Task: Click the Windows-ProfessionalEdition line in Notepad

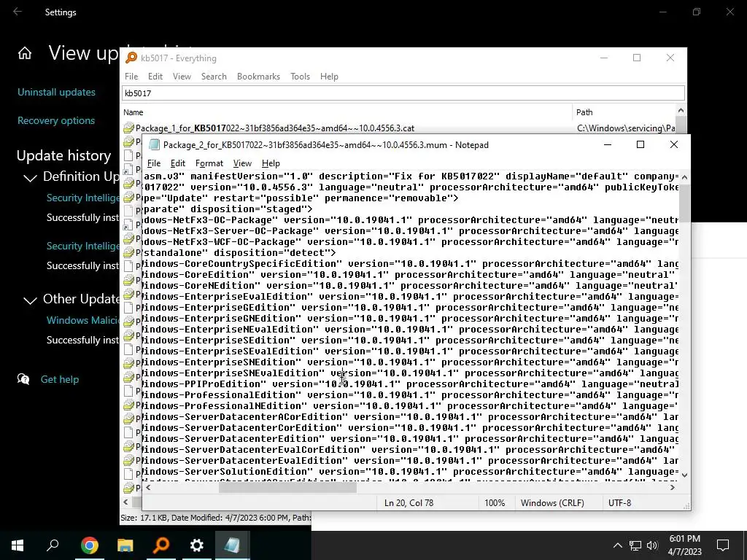Action: (410, 395)
